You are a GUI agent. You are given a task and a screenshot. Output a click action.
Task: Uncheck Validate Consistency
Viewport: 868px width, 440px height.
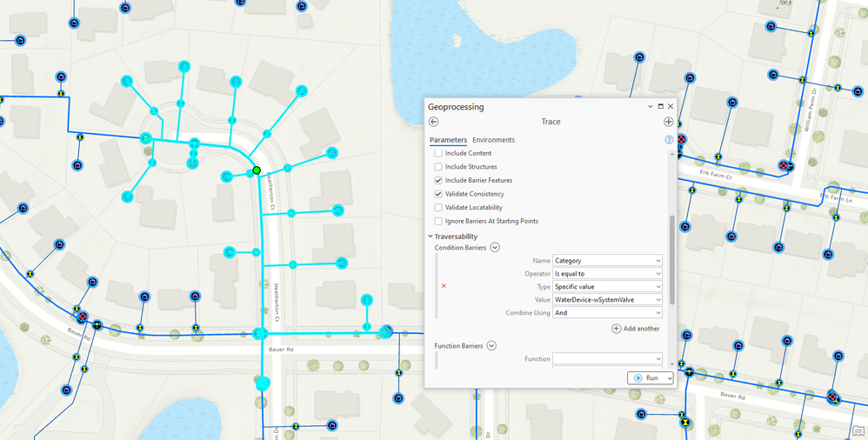[437, 194]
